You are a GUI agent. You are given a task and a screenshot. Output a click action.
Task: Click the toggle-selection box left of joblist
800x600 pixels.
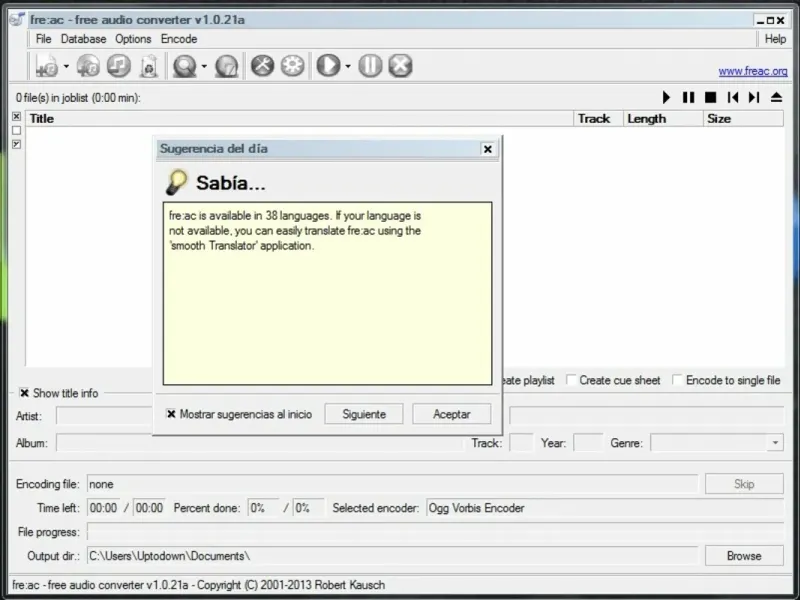click(16, 144)
